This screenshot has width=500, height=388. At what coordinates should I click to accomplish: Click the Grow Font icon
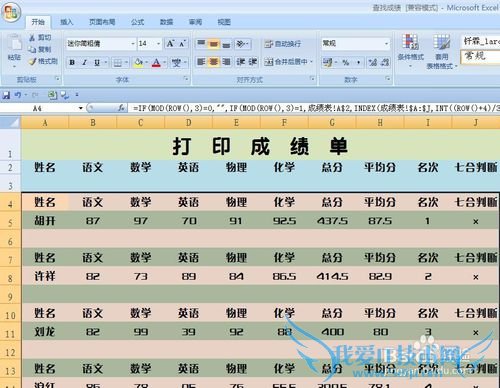[170, 43]
